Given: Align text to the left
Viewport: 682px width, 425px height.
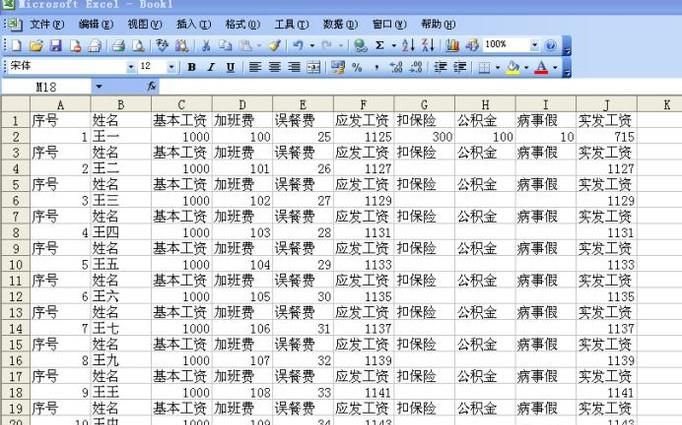Looking at the screenshot, I should [x=255, y=67].
